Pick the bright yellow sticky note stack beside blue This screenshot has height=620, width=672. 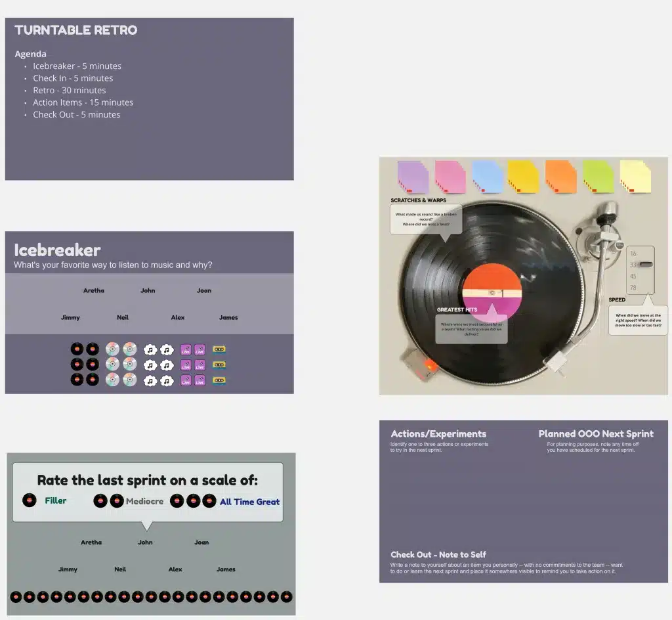[x=524, y=177]
